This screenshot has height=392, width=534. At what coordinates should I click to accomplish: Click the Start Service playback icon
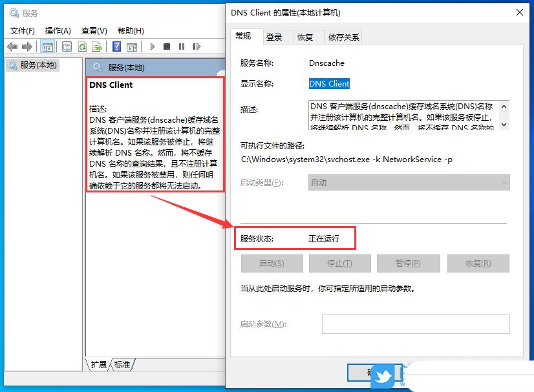(153, 46)
